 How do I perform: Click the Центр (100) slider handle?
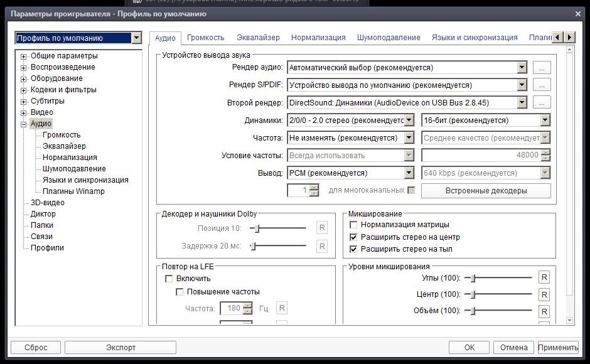tap(473, 294)
